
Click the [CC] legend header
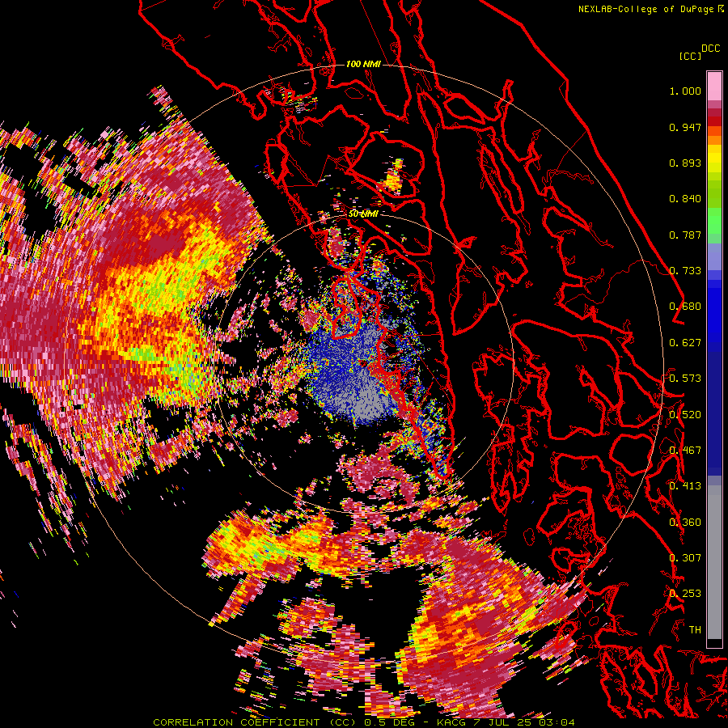(690, 56)
